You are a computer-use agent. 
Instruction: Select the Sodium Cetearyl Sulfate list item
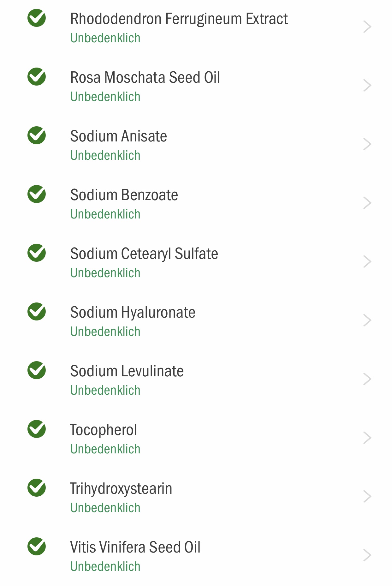pos(196,262)
